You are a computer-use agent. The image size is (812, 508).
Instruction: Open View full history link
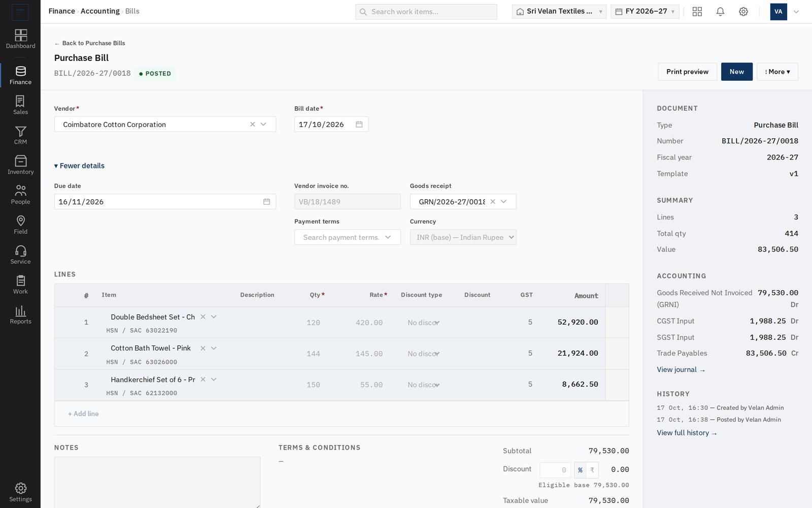(x=687, y=433)
